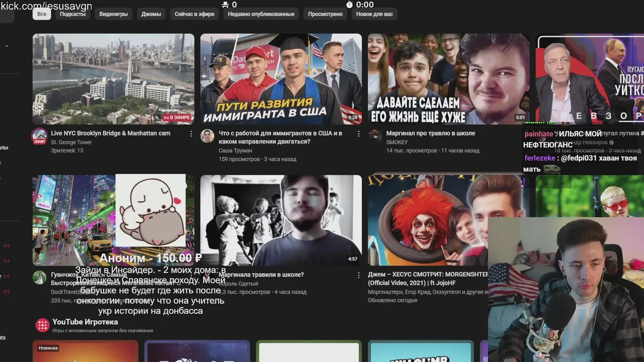Click the 'YouTube Игротека' section heading
The width and height of the screenshot is (644, 362).
(85, 322)
